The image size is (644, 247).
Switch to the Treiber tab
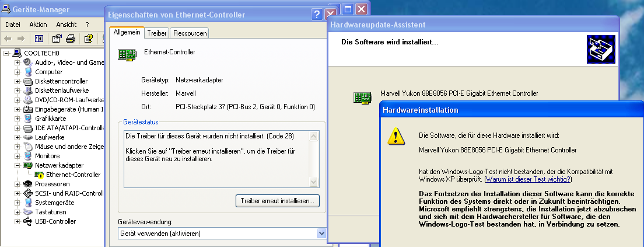157,33
